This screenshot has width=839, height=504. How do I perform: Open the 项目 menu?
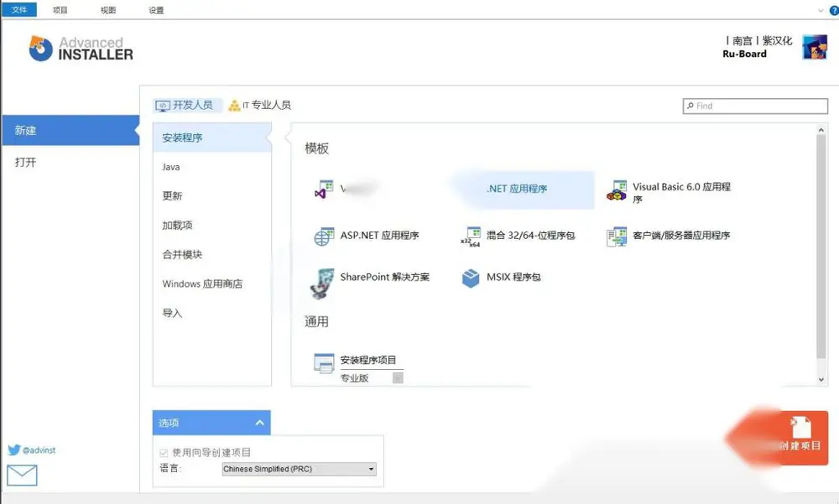(x=60, y=10)
